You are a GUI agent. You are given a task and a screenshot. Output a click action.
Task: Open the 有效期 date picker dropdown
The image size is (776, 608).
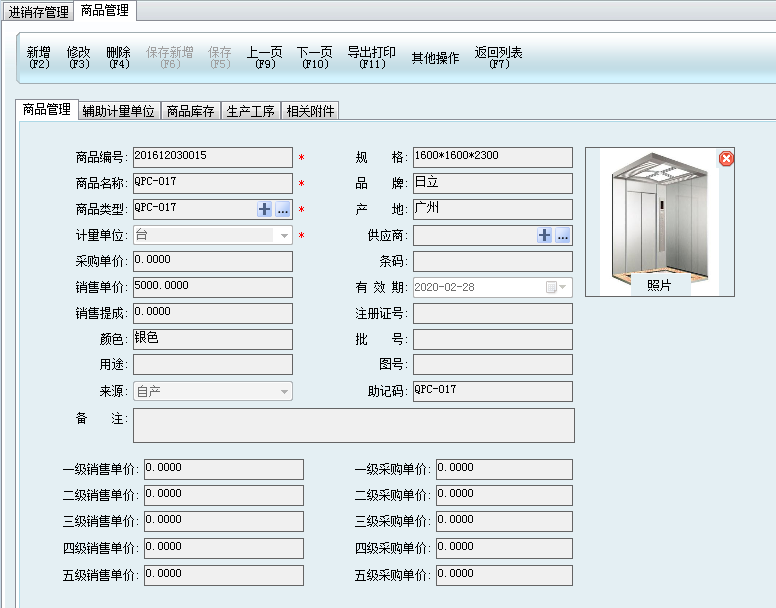[556, 287]
